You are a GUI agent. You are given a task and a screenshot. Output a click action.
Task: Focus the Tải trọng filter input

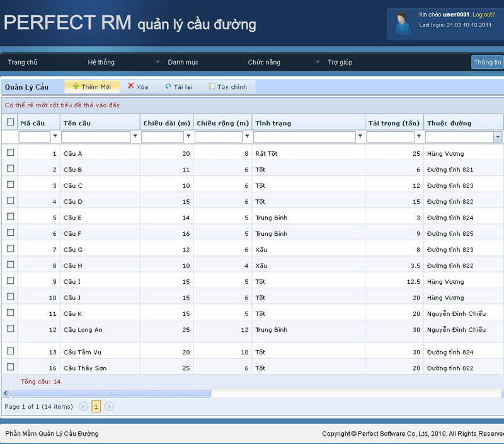(x=390, y=137)
